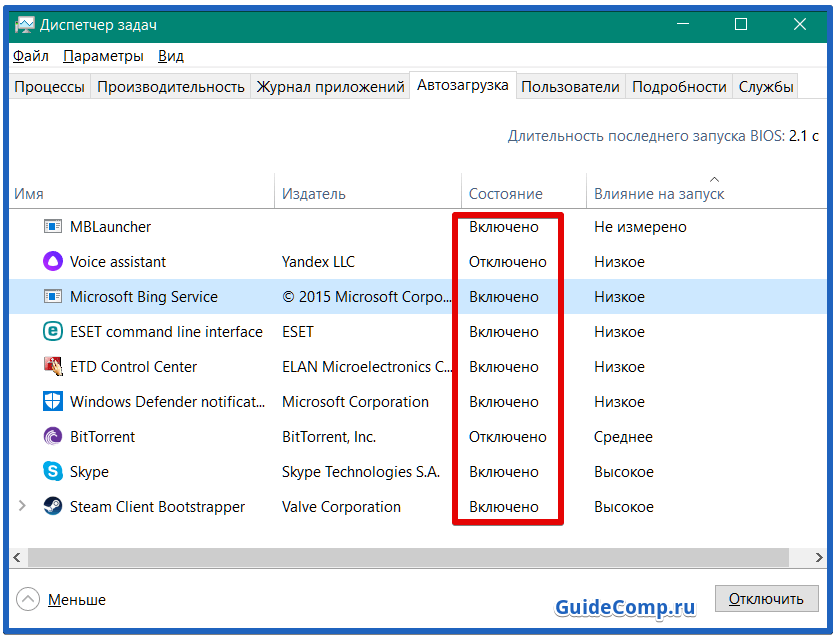The image size is (838, 638).
Task: Select the Steam Client Bootstrapper icon
Action: [x=53, y=507]
